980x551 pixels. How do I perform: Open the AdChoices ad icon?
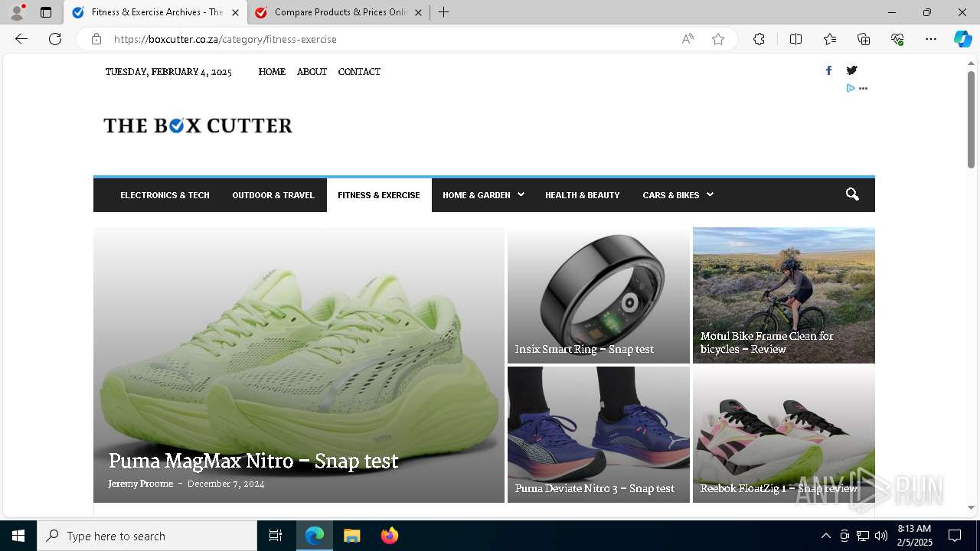pyautogui.click(x=850, y=88)
